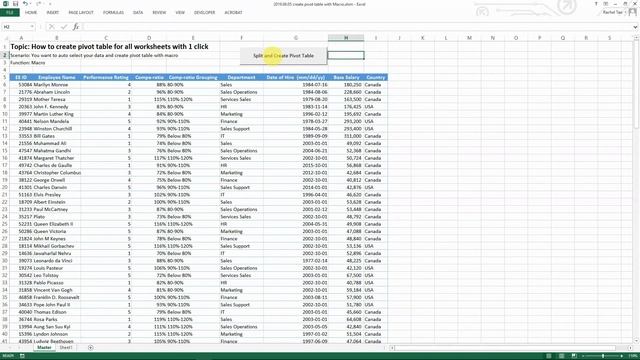The image size is (640, 360).
Task: Select column A header
Action: tap(21, 38)
